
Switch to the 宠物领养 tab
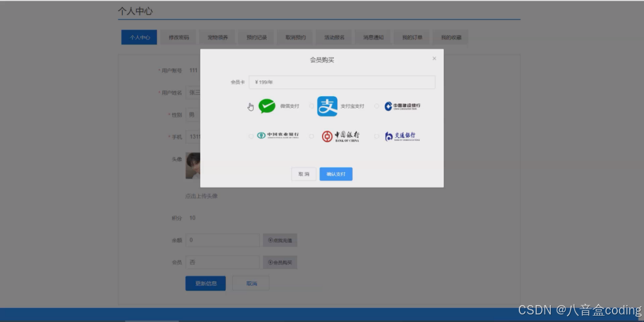(x=217, y=37)
